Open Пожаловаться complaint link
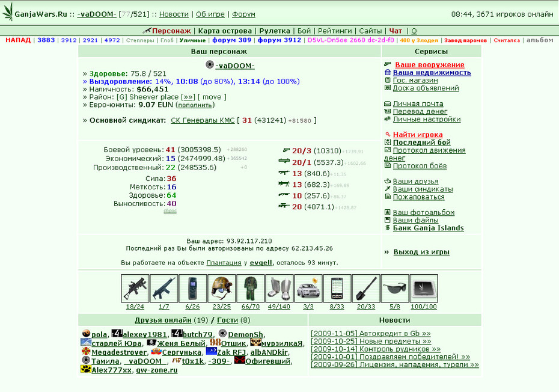 (x=418, y=197)
